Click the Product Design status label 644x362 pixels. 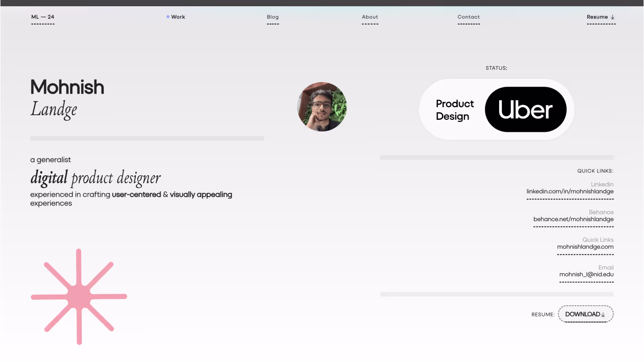(454, 110)
